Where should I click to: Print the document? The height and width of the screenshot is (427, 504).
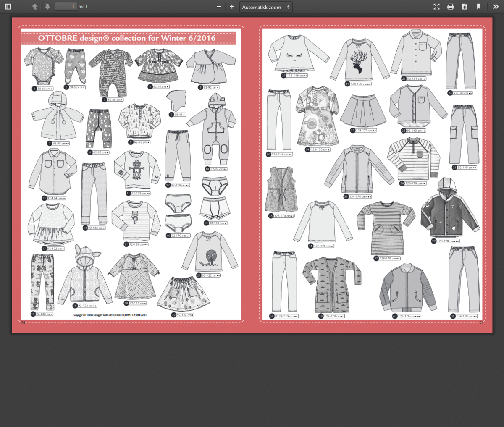[x=451, y=7]
